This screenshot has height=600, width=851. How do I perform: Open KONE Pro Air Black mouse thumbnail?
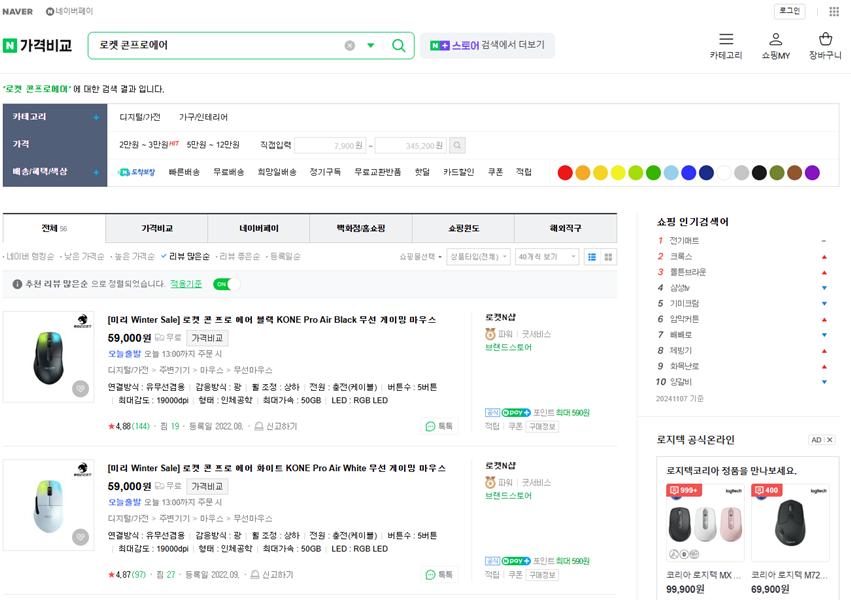point(48,357)
